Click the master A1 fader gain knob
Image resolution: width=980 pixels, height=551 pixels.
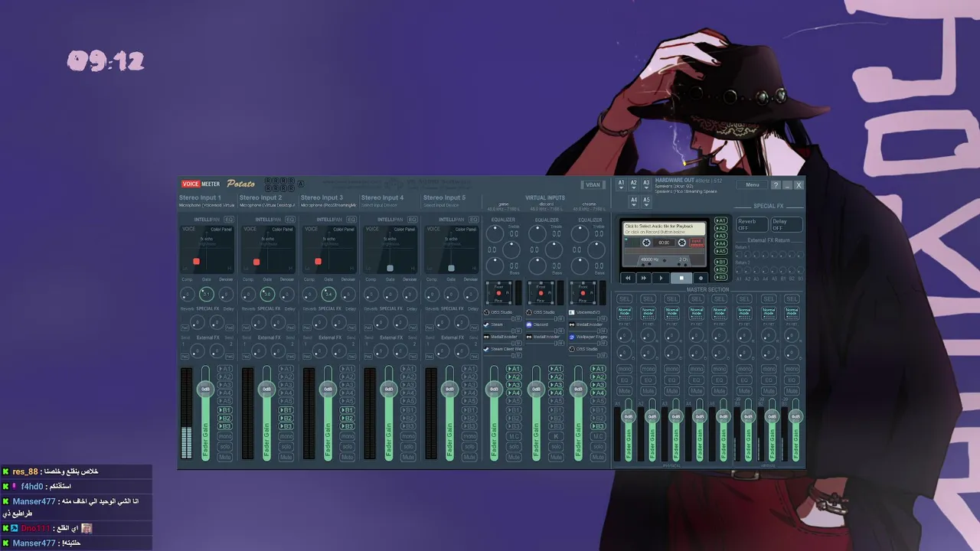click(629, 417)
